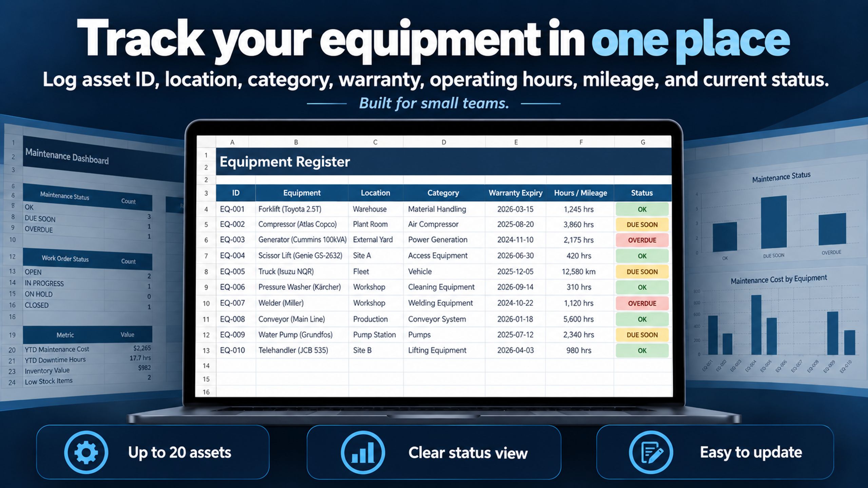Select the Compressor (Atlas Copco) cell
The height and width of the screenshot is (488, 868).
[x=302, y=224]
